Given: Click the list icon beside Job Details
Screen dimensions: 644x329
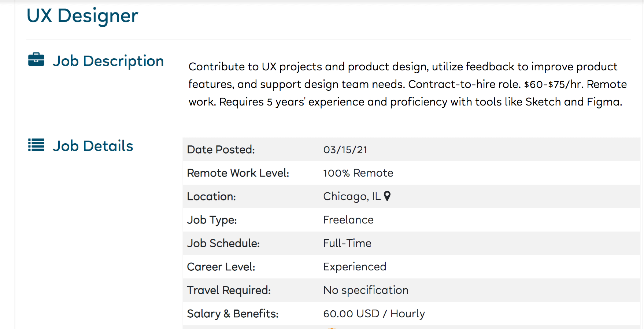Looking at the screenshot, I should pos(36,145).
